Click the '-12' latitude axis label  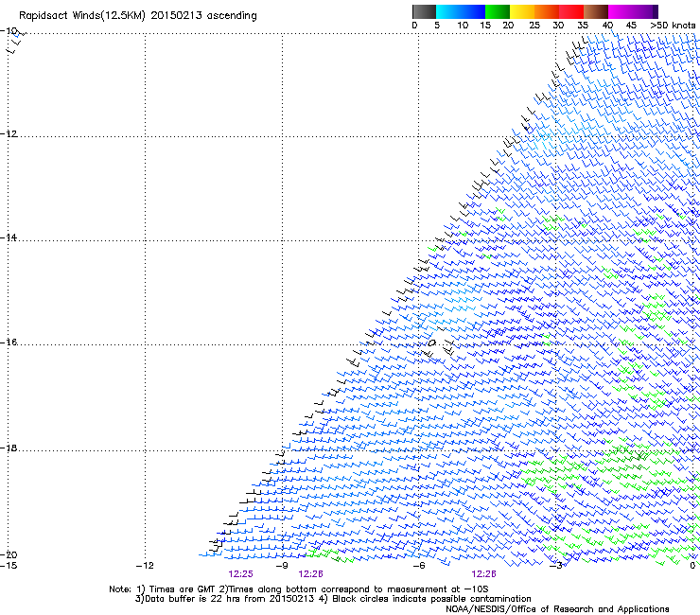tap(9, 133)
